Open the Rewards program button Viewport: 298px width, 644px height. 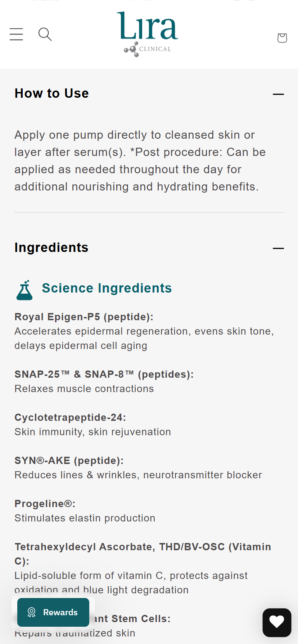pos(53,612)
